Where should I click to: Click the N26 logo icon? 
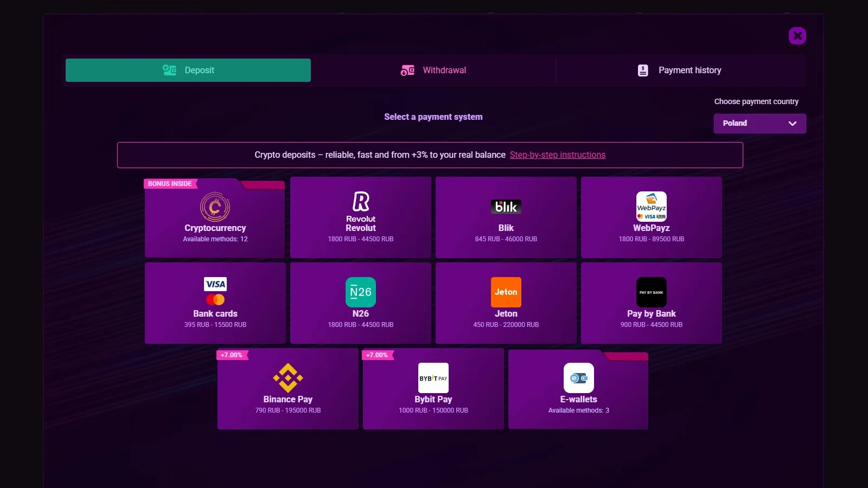(x=361, y=292)
